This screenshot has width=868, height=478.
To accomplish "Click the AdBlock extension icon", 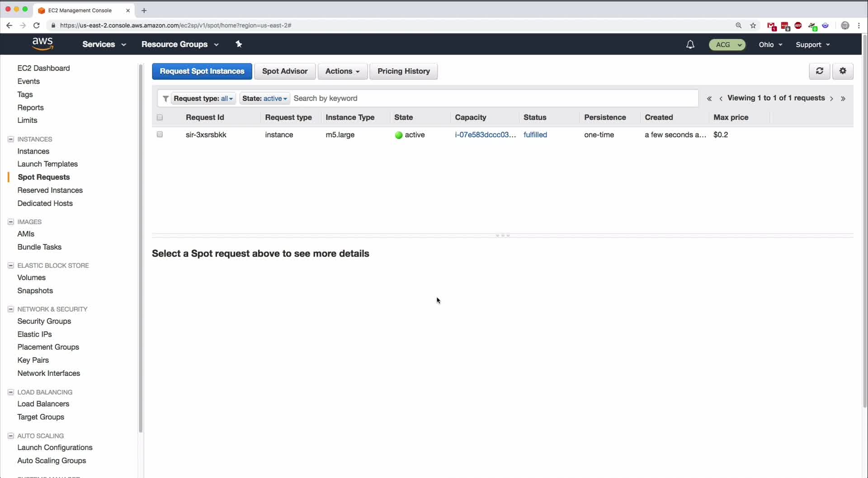I will point(798,25).
